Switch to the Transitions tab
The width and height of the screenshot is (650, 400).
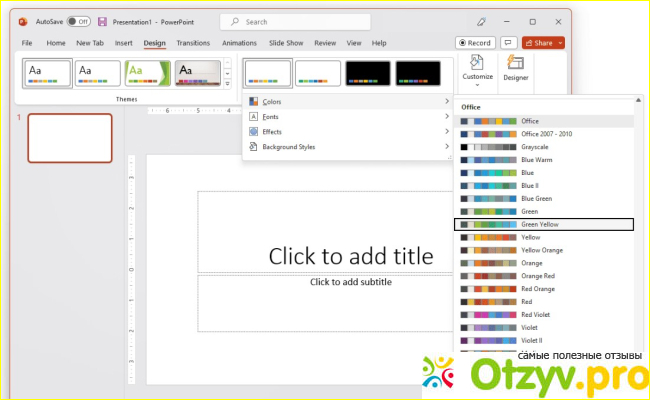[x=193, y=43]
